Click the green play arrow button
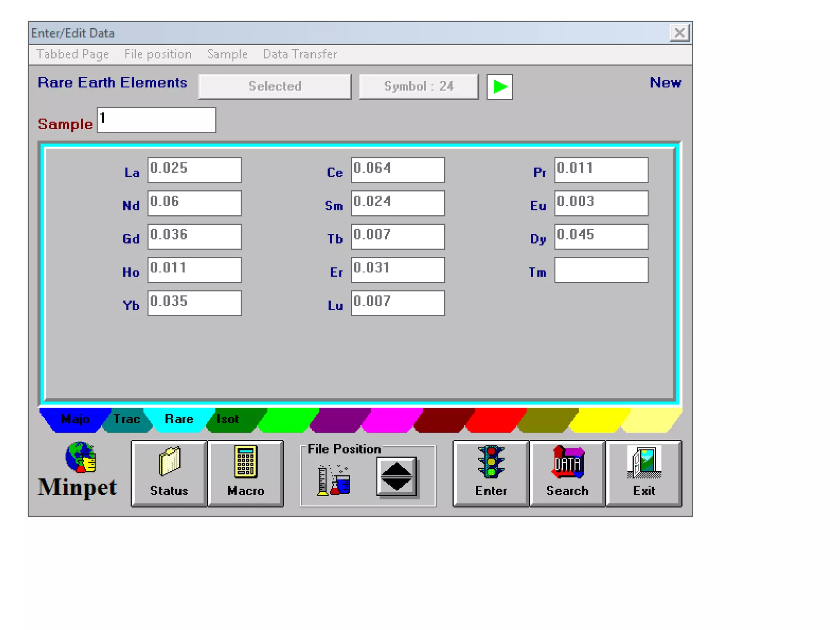 click(499, 87)
